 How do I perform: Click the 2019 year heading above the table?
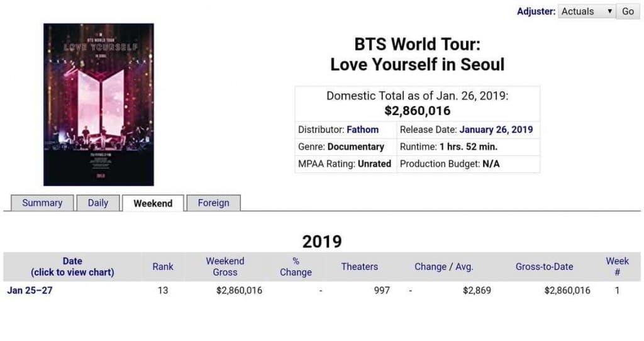[x=322, y=242]
